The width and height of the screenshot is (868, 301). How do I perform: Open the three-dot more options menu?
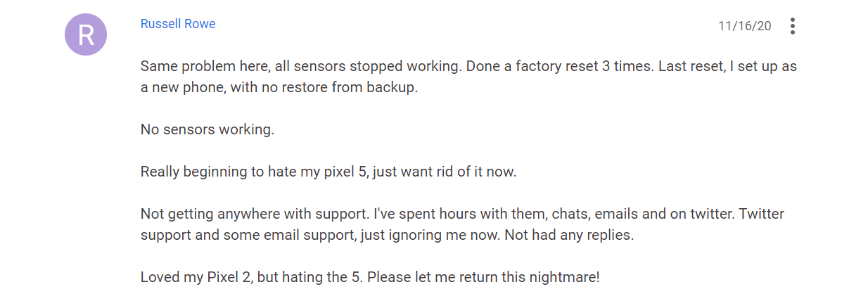(793, 26)
